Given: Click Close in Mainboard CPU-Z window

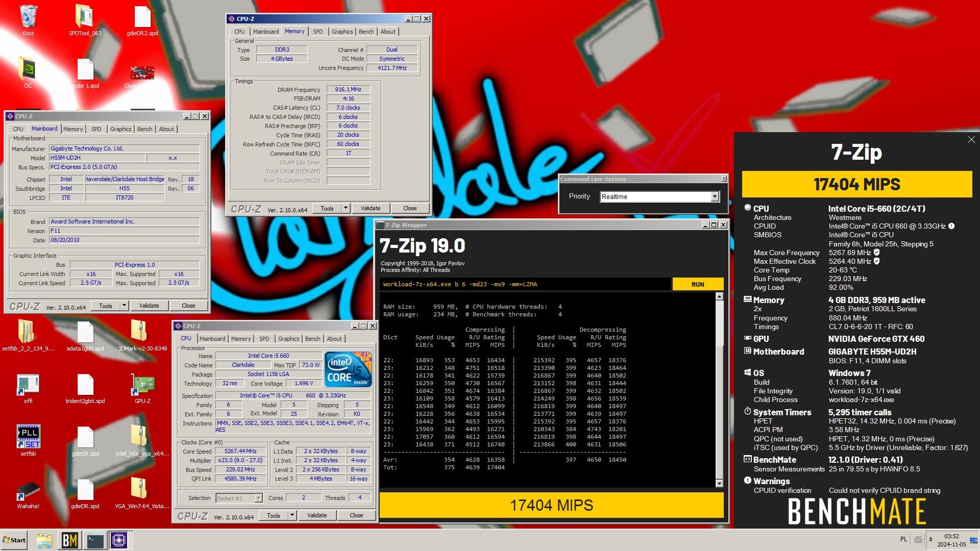Looking at the screenshot, I should coord(188,306).
